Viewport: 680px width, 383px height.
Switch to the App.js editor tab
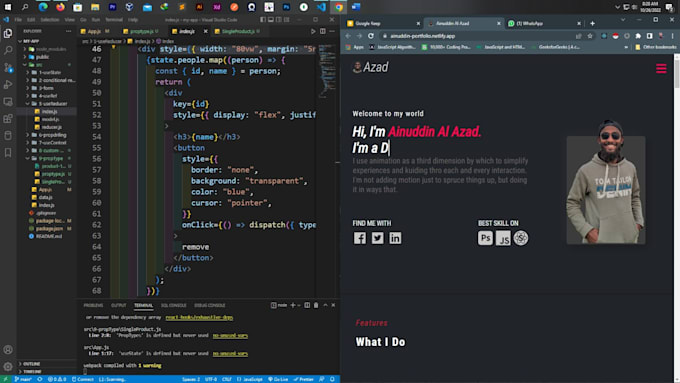[x=95, y=31]
